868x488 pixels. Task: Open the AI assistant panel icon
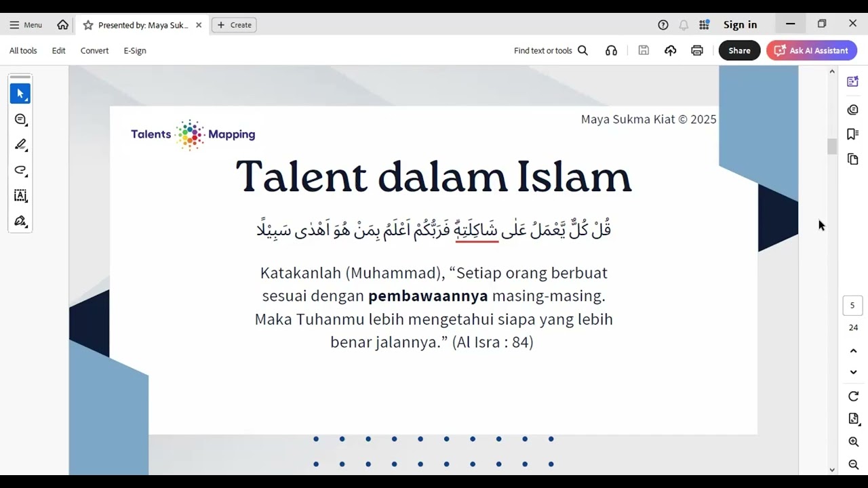853,82
